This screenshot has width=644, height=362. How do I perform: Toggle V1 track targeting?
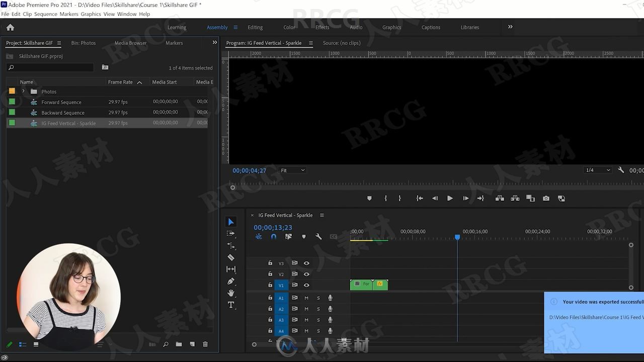click(x=281, y=285)
